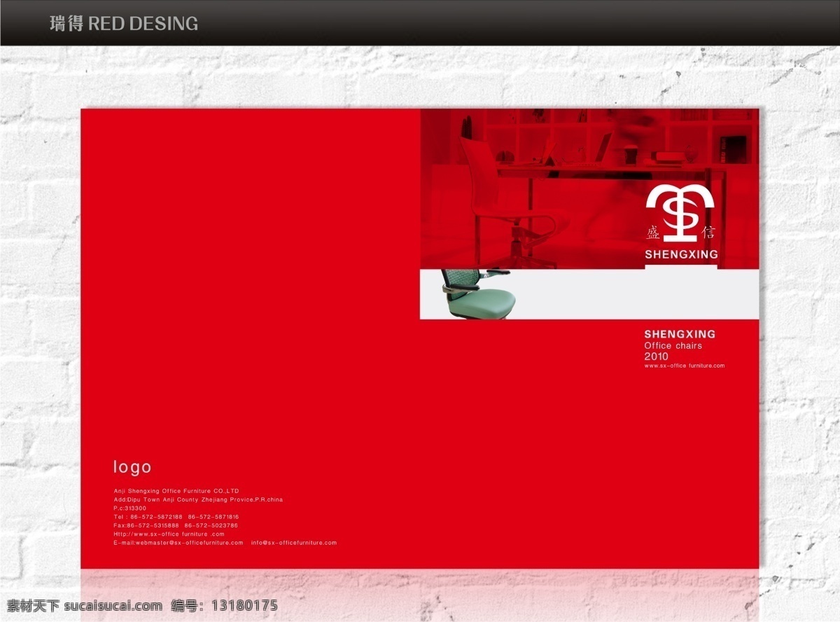Click the 'Office chairs' subtitle text

pos(673,346)
